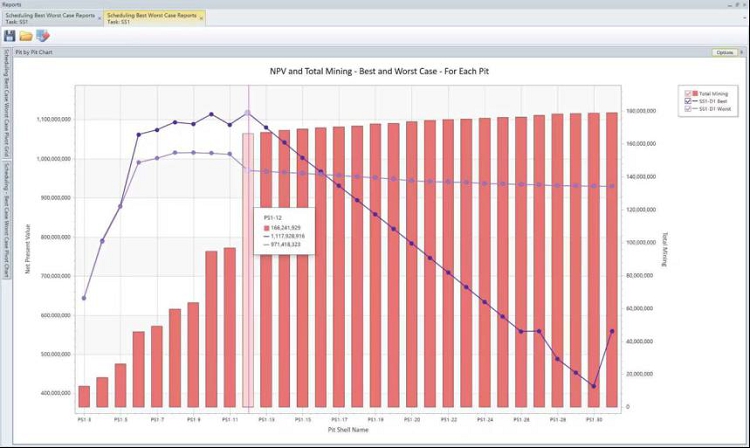Viewport: 750px width, 448px height.
Task: Toggle the SS1-D1 Worst series checkbox
Action: pyautogui.click(x=688, y=109)
